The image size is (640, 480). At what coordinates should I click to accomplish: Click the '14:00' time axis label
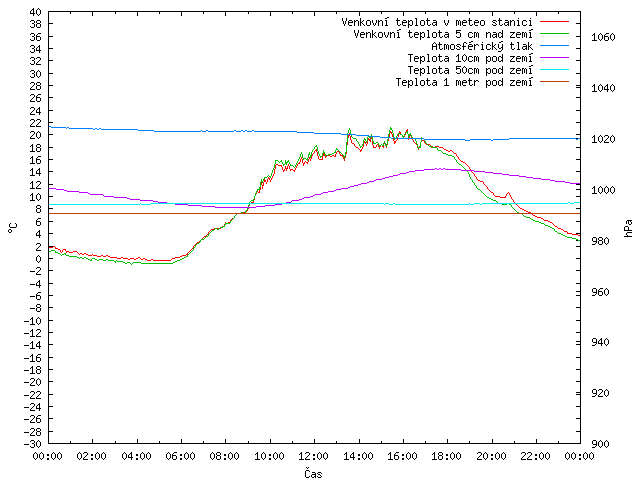click(358, 456)
